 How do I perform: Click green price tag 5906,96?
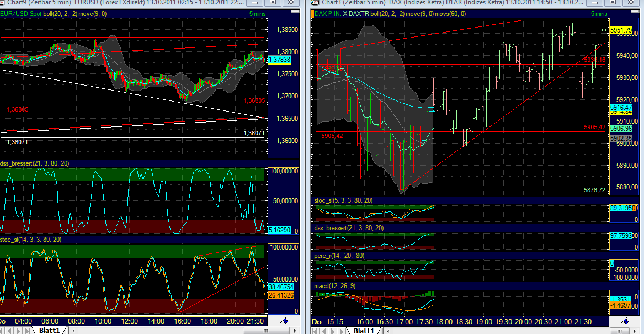(x=621, y=129)
